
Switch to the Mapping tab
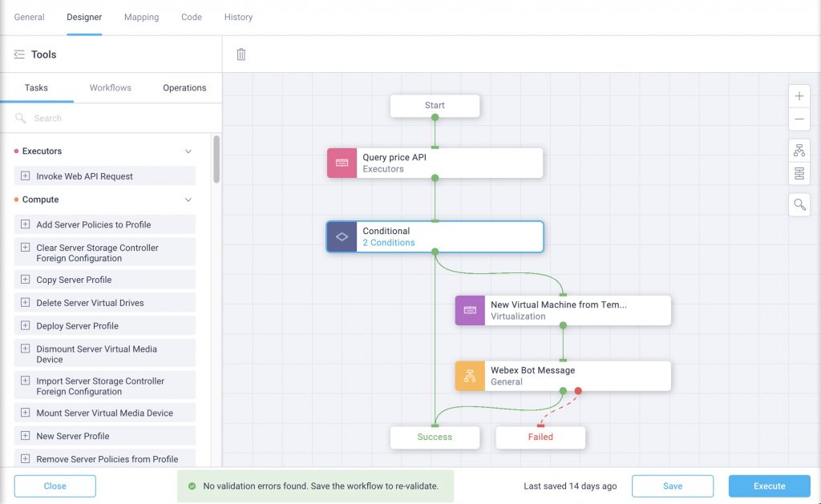click(141, 16)
